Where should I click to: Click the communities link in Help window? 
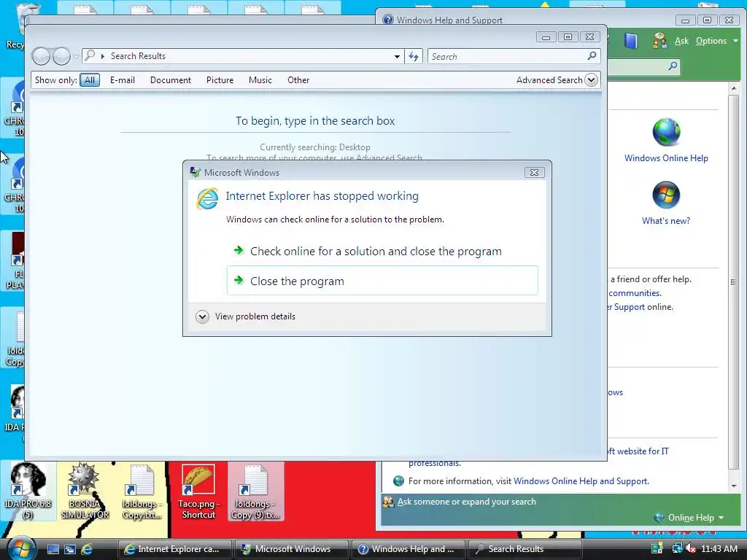click(635, 293)
